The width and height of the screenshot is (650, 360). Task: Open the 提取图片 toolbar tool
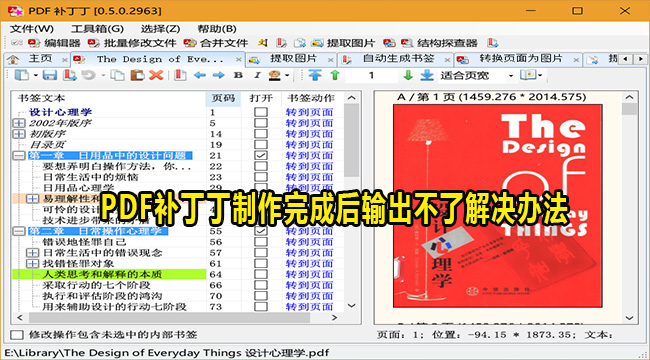coord(344,43)
